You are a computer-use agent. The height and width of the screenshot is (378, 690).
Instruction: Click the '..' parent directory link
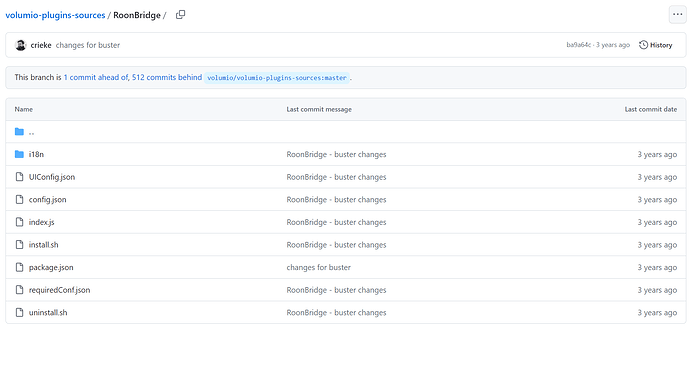coord(31,132)
